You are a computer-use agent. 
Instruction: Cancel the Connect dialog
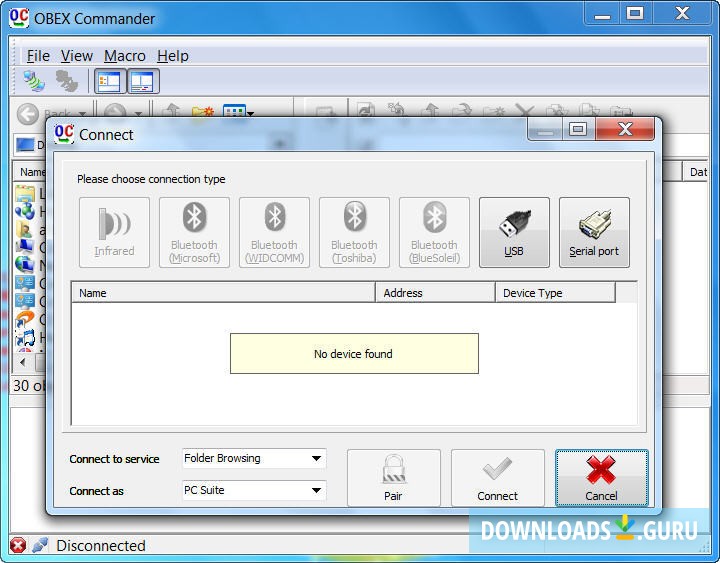(x=602, y=478)
